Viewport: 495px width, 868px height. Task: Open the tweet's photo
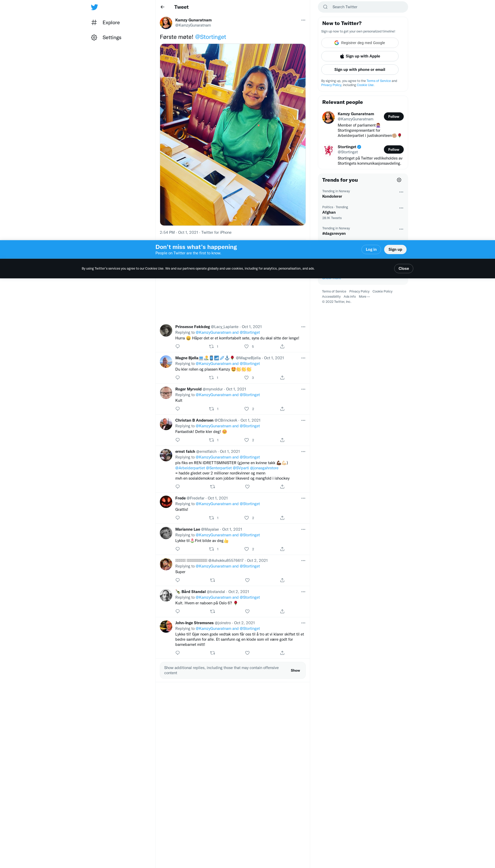pyautogui.click(x=233, y=135)
